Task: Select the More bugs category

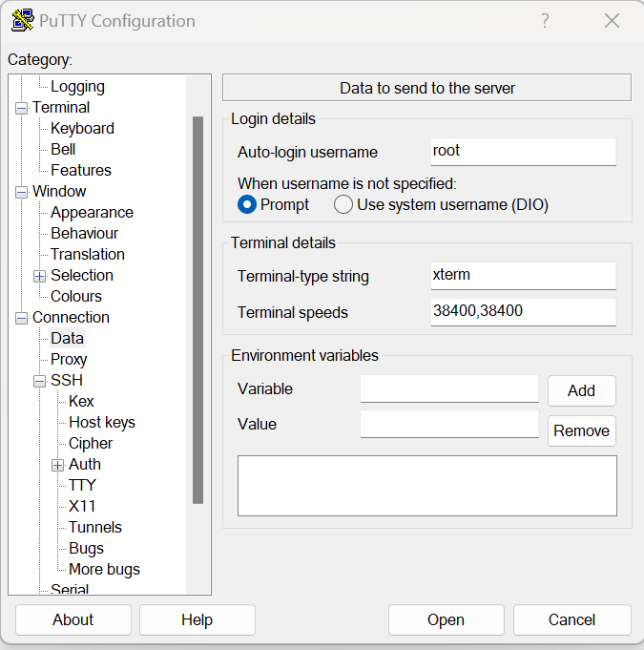Action: click(x=104, y=569)
